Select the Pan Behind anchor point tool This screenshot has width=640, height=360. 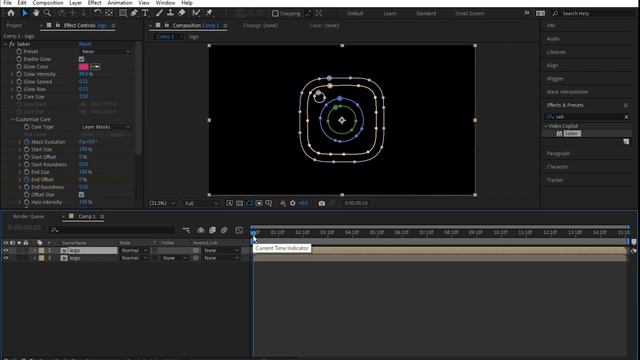point(109,13)
